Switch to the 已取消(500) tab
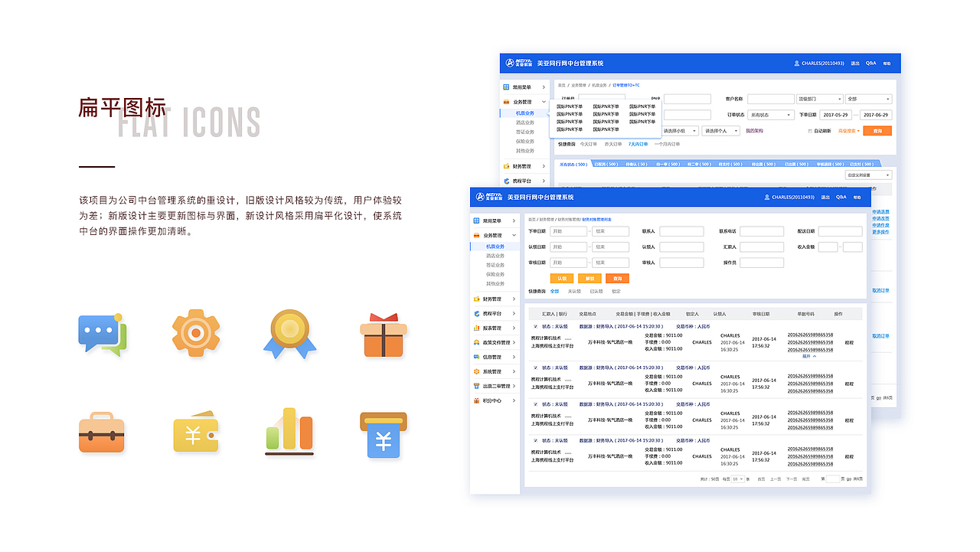Image resolution: width=980 pixels, height=552 pixels. (x=606, y=164)
